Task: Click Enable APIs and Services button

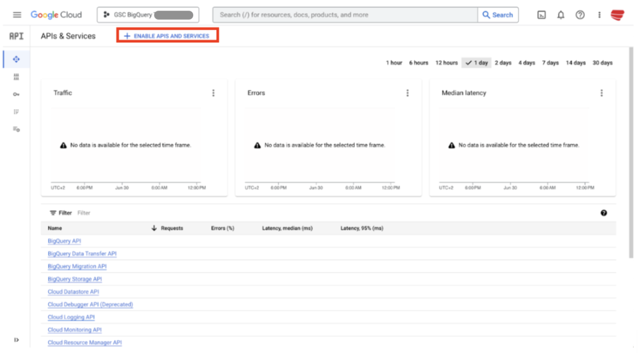Action: pos(167,36)
